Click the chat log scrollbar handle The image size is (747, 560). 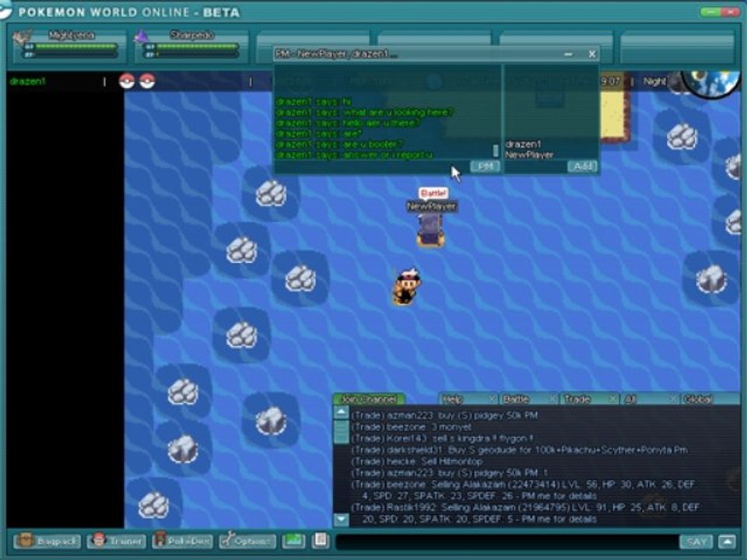tap(341, 432)
